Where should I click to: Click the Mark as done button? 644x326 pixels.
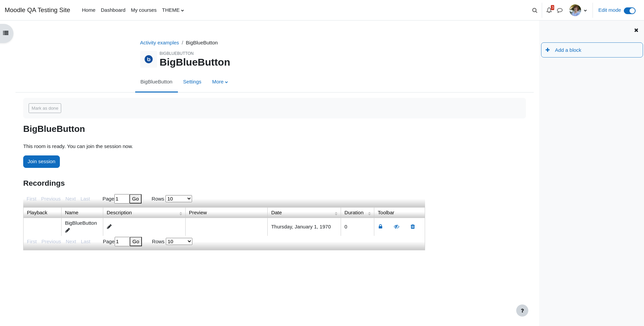point(45,108)
